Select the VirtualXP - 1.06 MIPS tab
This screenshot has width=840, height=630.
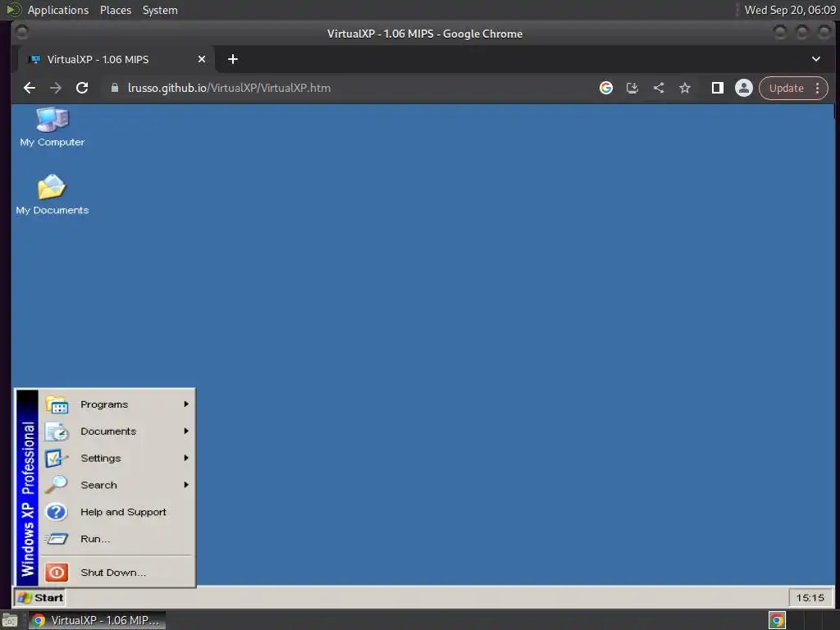(x=116, y=59)
